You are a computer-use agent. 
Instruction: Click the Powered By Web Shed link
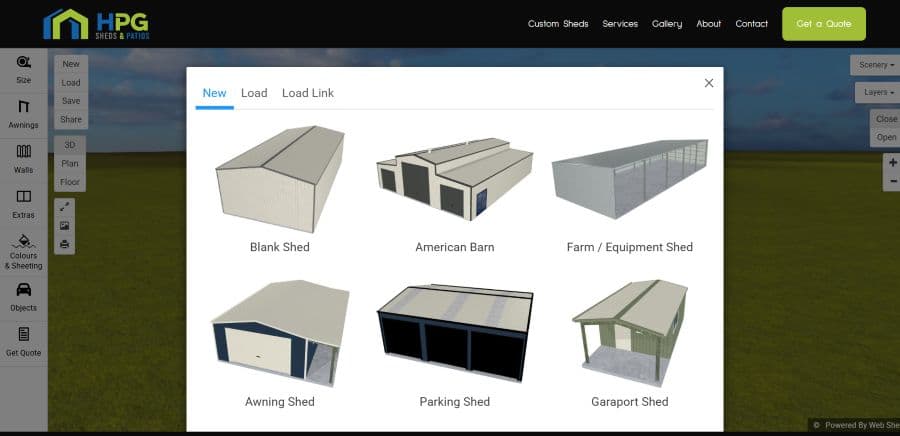[x=862, y=425]
